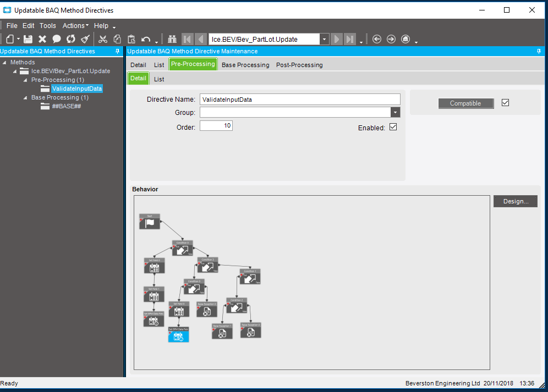Switch to List sub-tab under Pre-Processing

159,79
